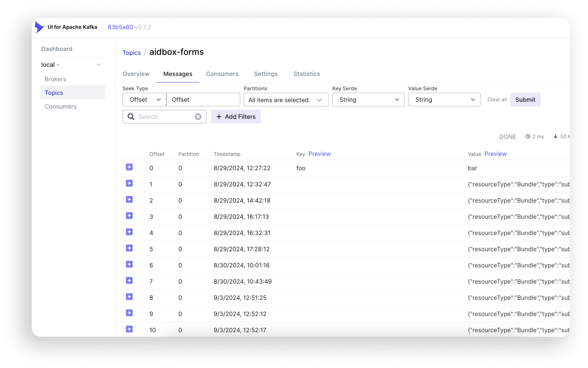Expand message row with offset 0

pyautogui.click(x=129, y=167)
